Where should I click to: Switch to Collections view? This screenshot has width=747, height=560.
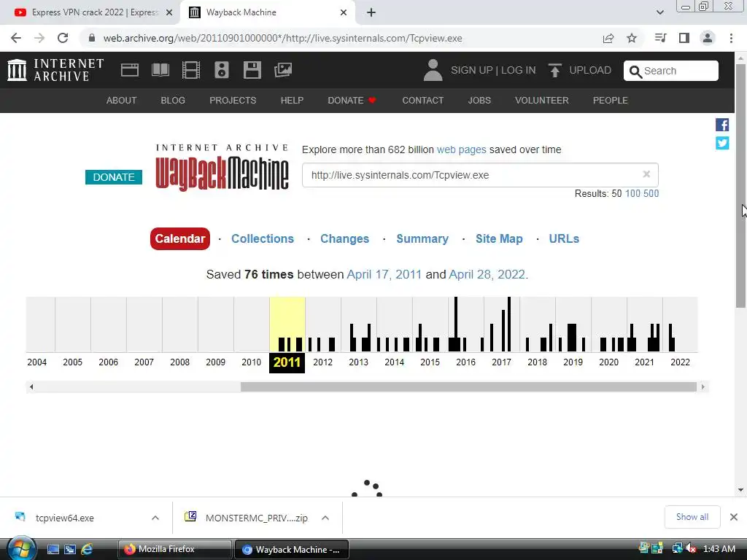[x=263, y=238]
